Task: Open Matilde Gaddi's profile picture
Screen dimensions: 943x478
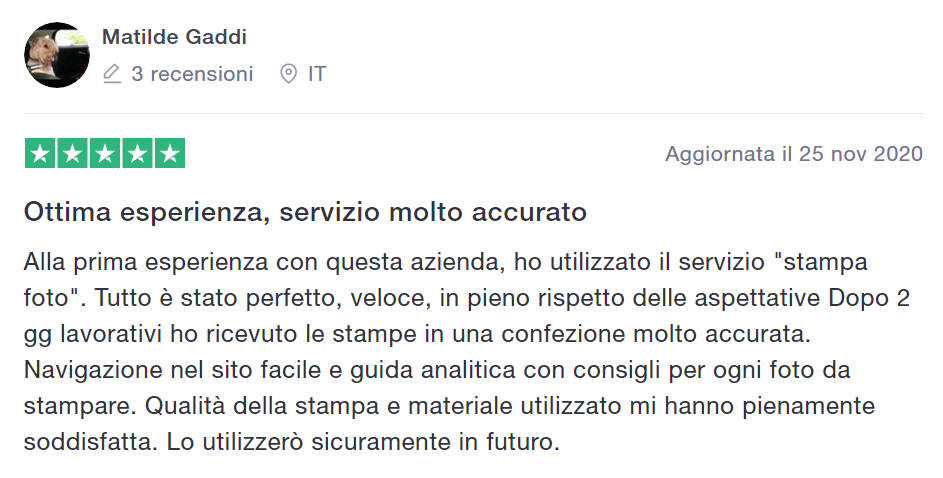Action: coord(57,55)
